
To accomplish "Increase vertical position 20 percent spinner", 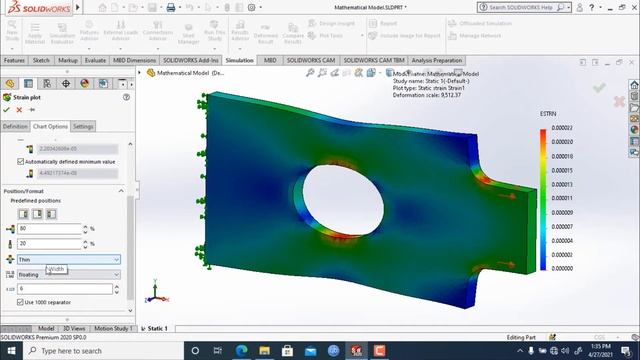I will 85,242.
